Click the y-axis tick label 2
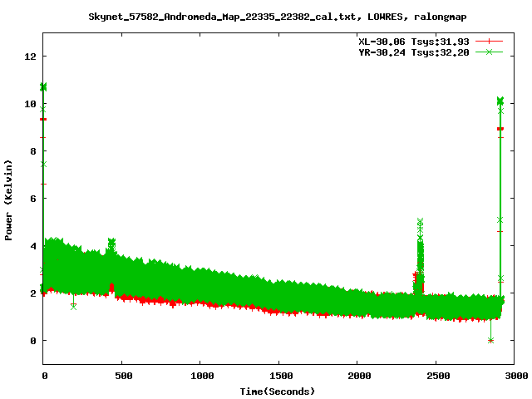The image size is (532, 399). [x=33, y=293]
